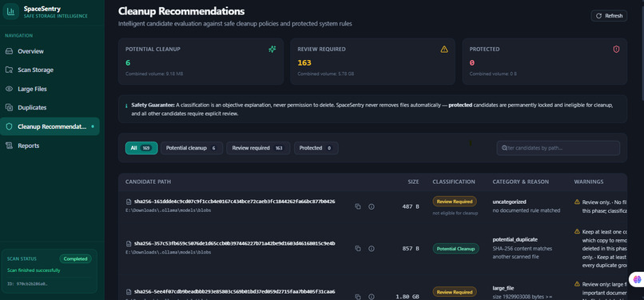Copy path of sha256-161ddde4 row

click(x=357, y=206)
